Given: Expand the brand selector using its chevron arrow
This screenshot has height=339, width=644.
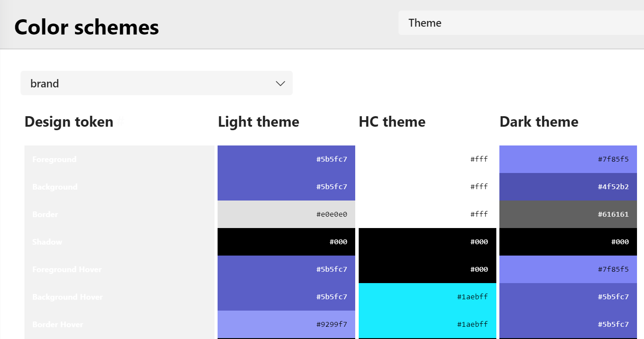Looking at the screenshot, I should [280, 83].
